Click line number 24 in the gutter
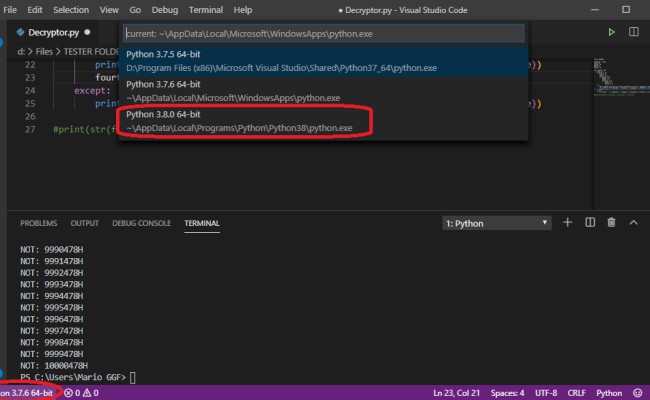Screen dimensions: 650x400 pos(30,90)
